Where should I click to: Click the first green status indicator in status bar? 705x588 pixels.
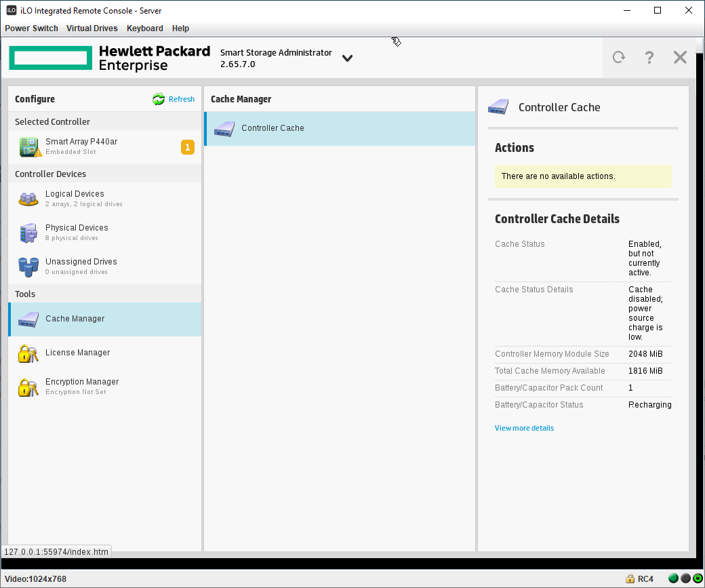coord(673,579)
